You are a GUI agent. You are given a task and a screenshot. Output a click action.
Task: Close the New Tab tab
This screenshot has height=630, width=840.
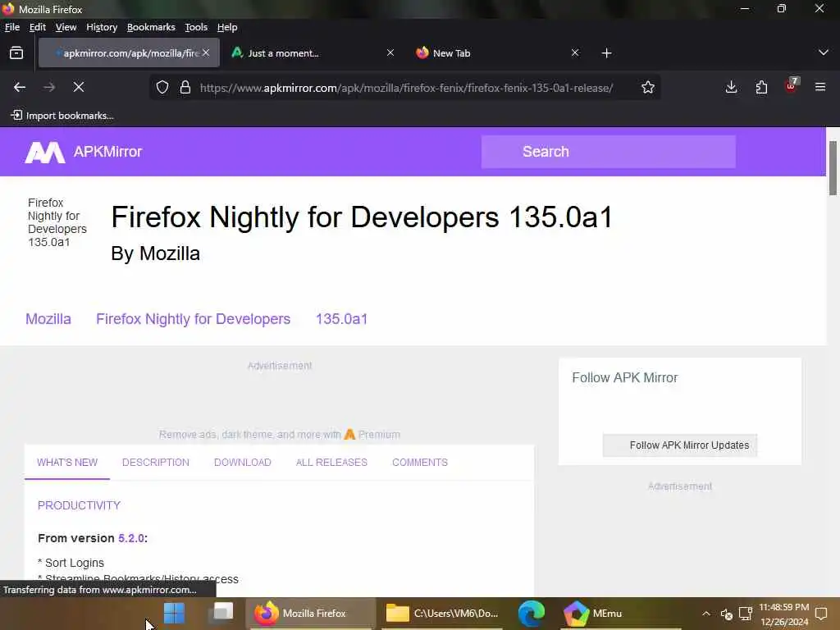[575, 52]
